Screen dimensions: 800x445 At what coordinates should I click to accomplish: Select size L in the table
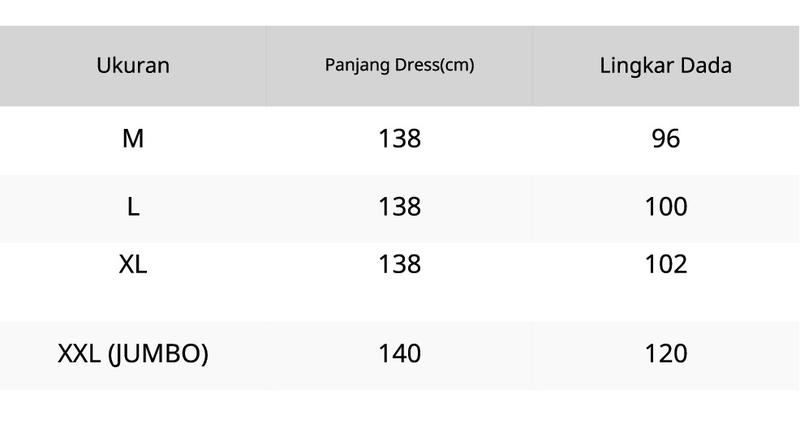(x=133, y=207)
